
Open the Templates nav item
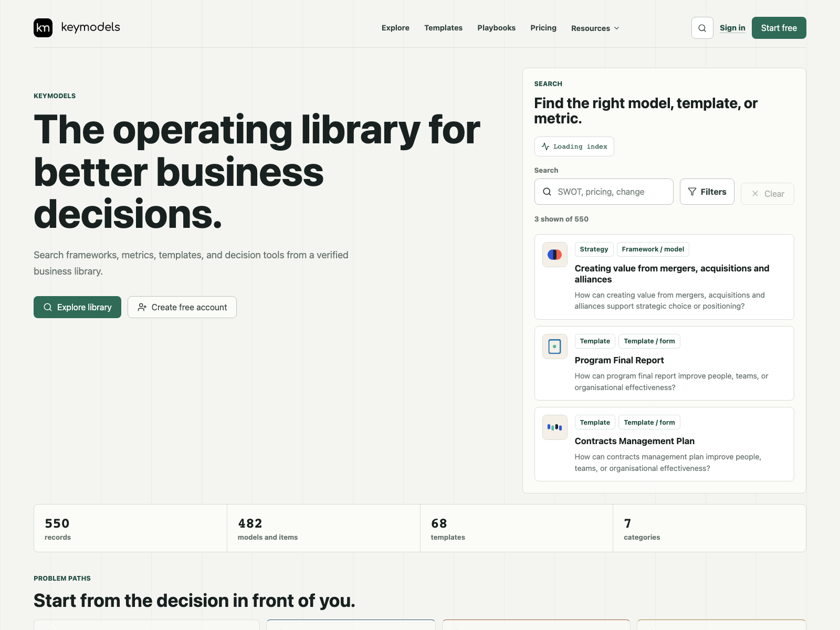[443, 28]
